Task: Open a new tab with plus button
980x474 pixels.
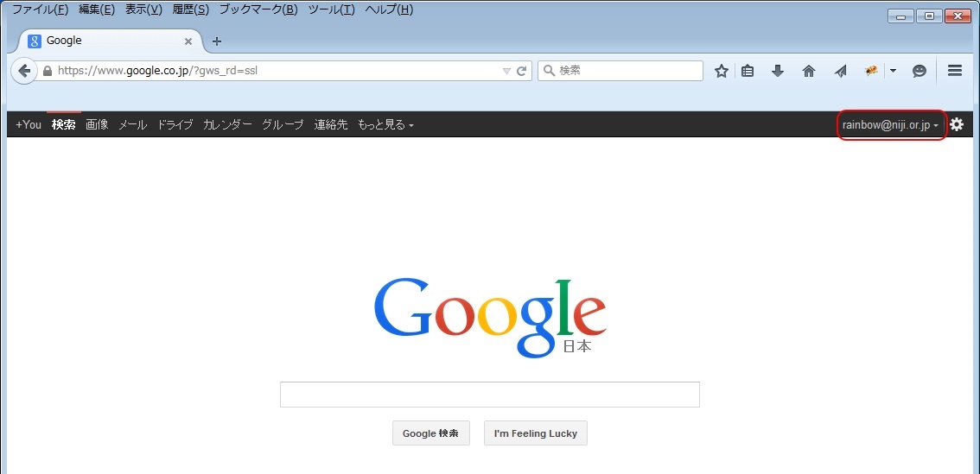Action: [217, 41]
